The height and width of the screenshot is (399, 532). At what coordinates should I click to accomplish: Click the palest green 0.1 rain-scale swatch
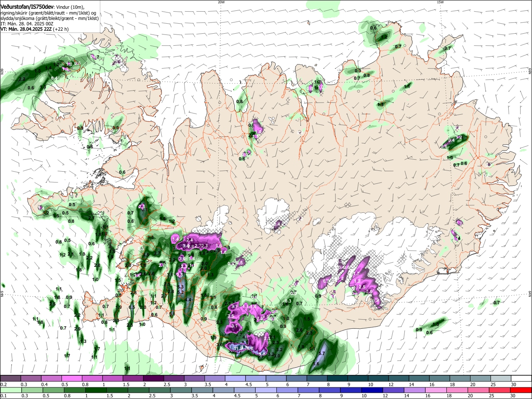click(x=10, y=390)
